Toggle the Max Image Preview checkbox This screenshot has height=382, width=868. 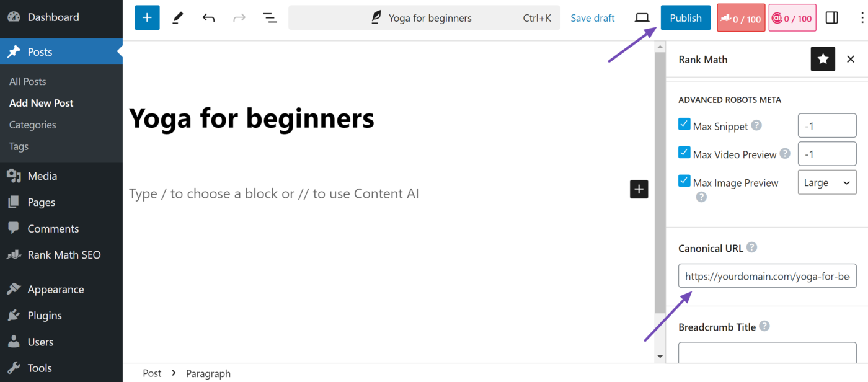pos(684,181)
